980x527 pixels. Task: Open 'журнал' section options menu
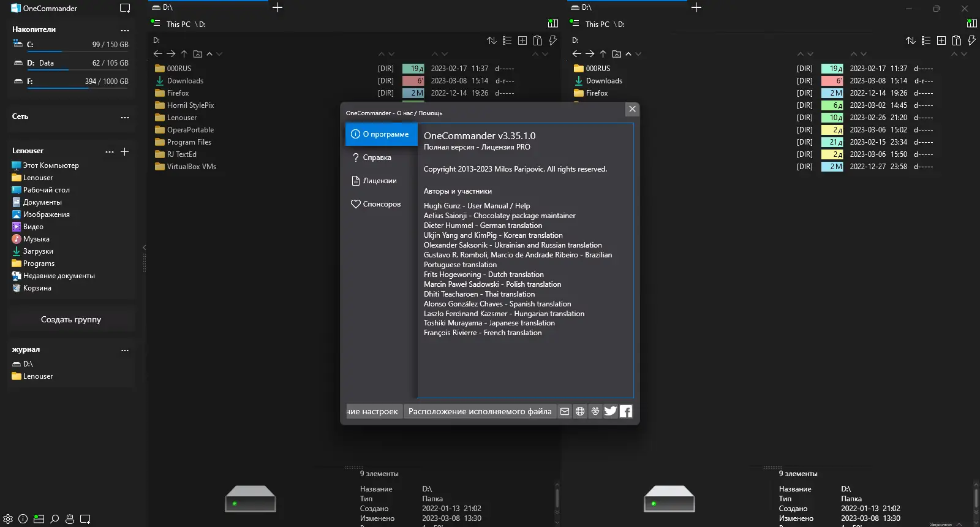pos(125,351)
